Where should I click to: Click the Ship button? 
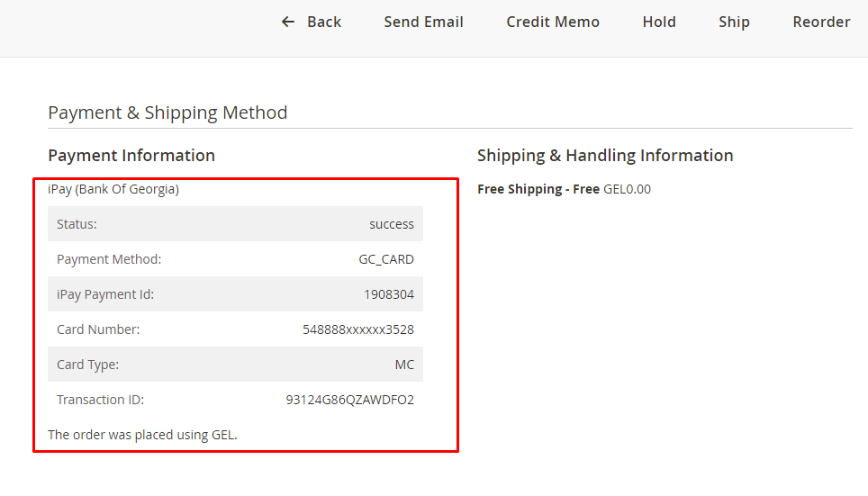coord(734,22)
